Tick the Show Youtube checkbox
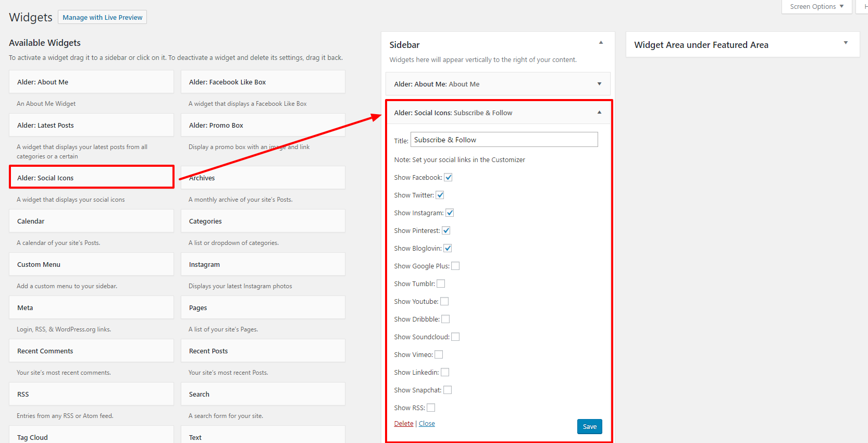 coord(444,301)
